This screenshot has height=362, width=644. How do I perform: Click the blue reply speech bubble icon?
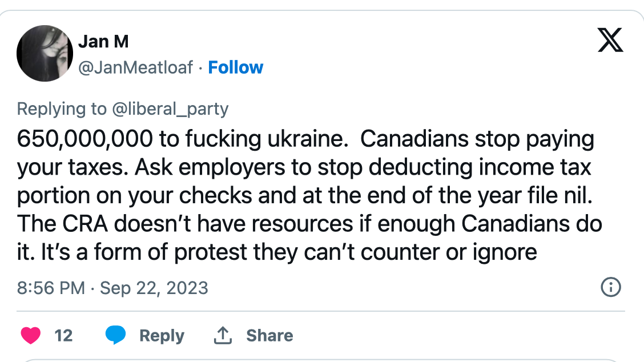click(115, 335)
